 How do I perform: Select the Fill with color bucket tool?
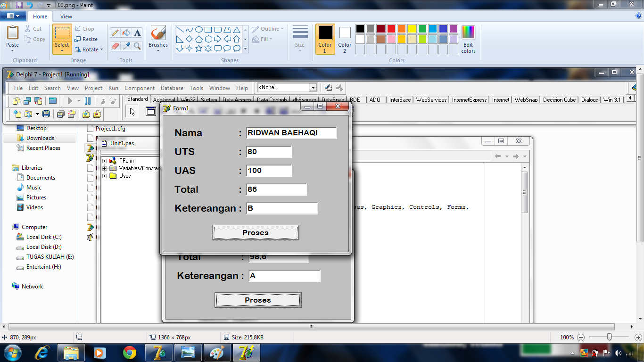pyautogui.click(x=126, y=33)
